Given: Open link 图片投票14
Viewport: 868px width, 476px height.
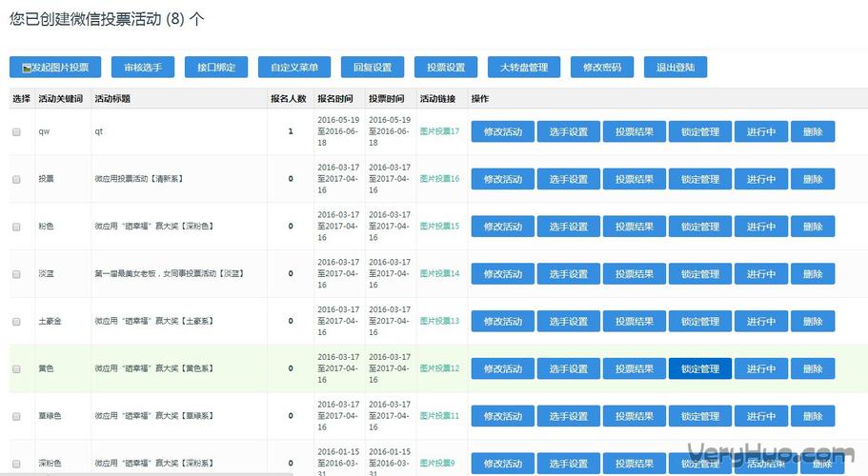Looking at the screenshot, I should (x=439, y=273).
